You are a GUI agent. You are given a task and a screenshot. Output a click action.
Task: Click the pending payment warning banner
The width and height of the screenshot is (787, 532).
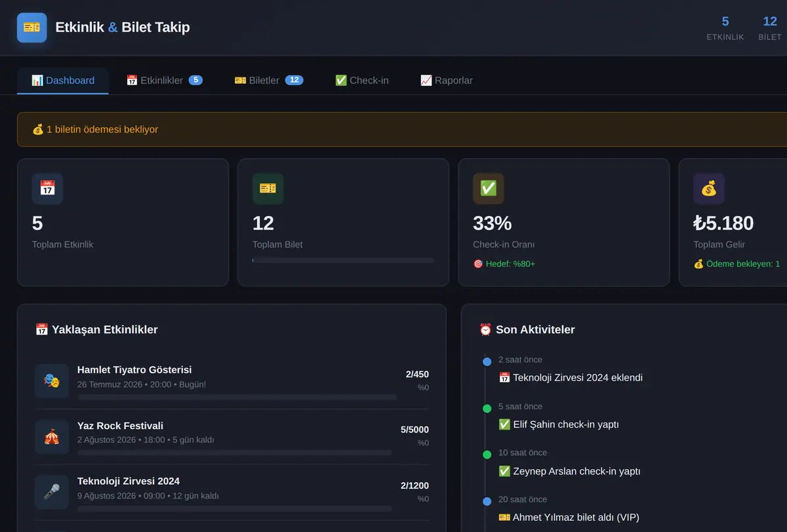click(402, 129)
